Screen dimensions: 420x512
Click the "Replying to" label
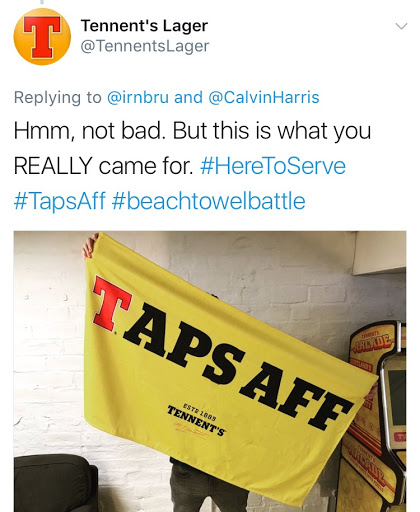click(x=58, y=98)
